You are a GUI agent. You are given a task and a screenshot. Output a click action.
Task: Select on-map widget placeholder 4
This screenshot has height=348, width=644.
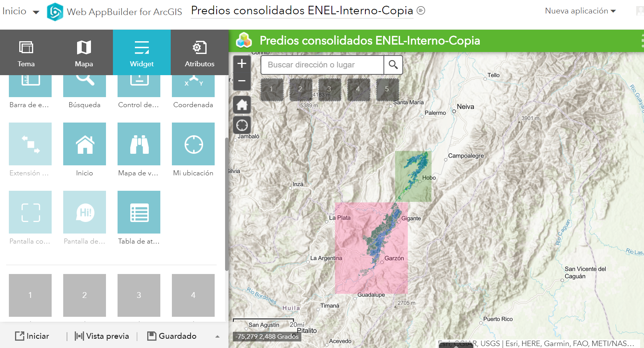358,89
